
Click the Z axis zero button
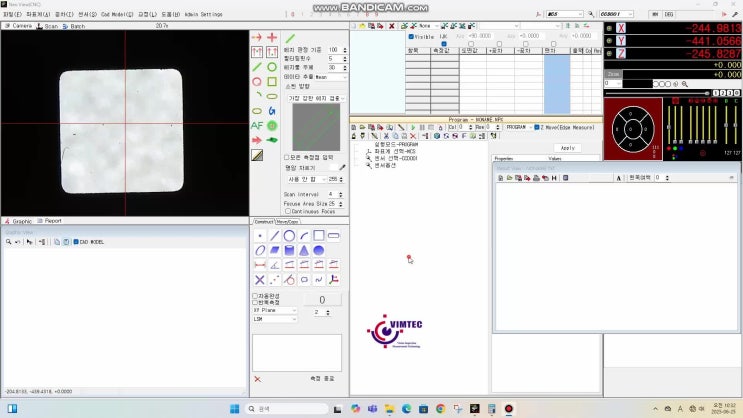tap(621, 54)
